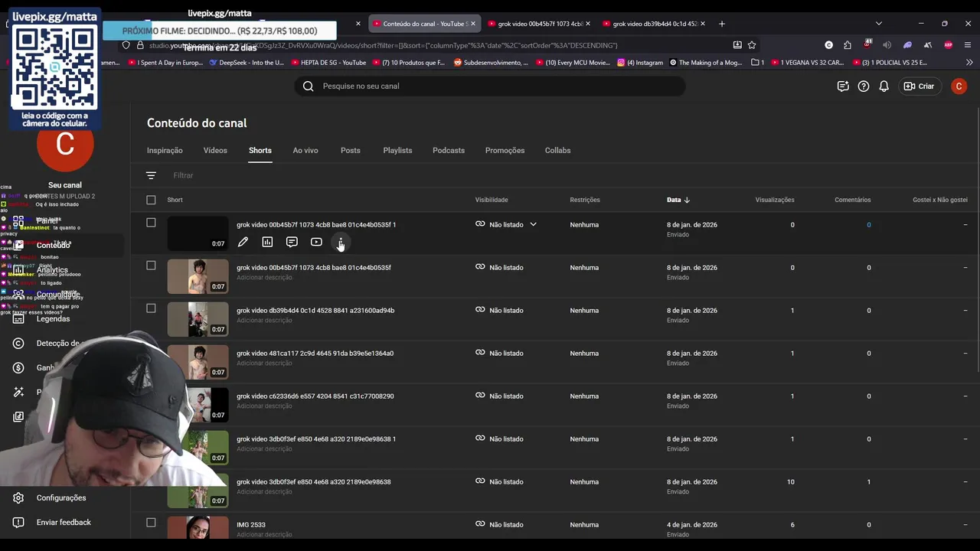Check the box for 01c4e4b0535f Short row
Screen dimensions: 980x551
[x=151, y=266]
